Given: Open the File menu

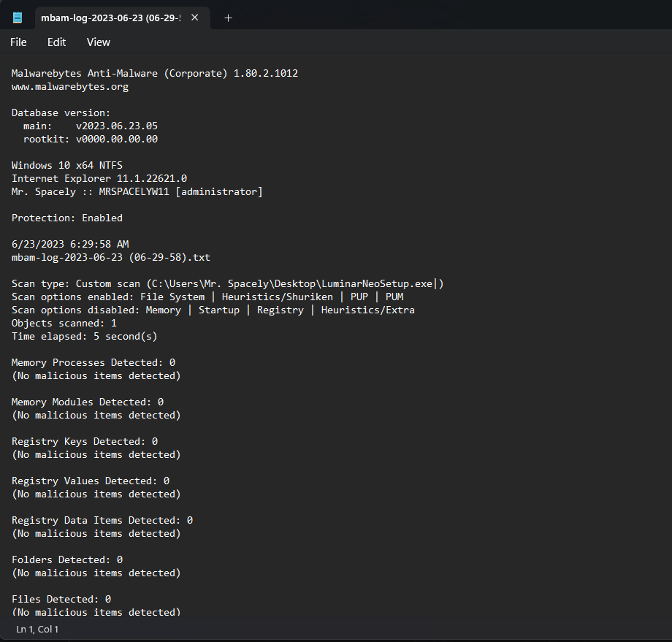Looking at the screenshot, I should pyautogui.click(x=18, y=42).
